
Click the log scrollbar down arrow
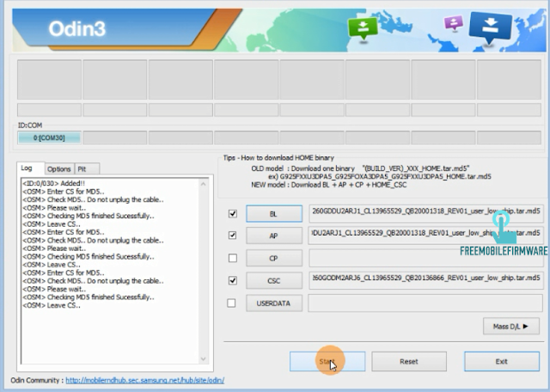click(203, 358)
